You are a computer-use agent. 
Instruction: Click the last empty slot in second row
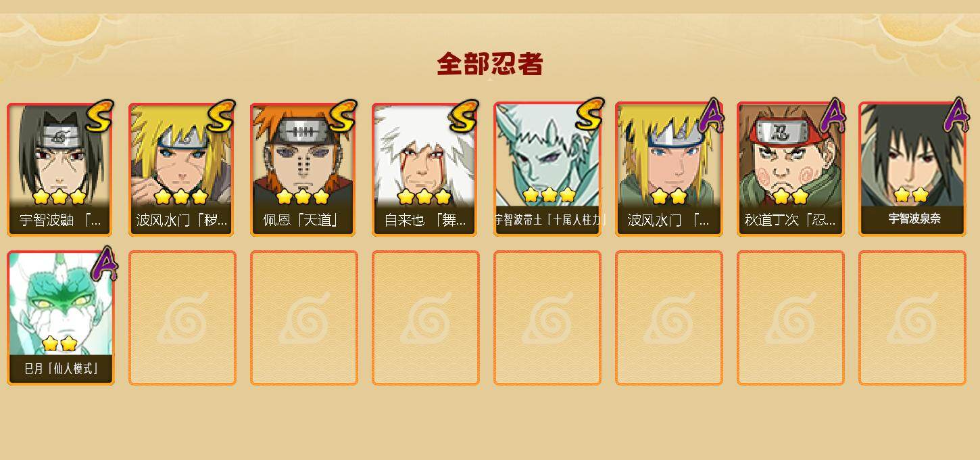912,318
